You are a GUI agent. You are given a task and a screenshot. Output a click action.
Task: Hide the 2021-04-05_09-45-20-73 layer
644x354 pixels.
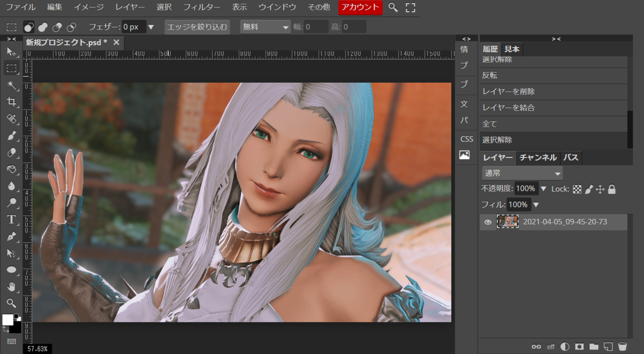(488, 222)
